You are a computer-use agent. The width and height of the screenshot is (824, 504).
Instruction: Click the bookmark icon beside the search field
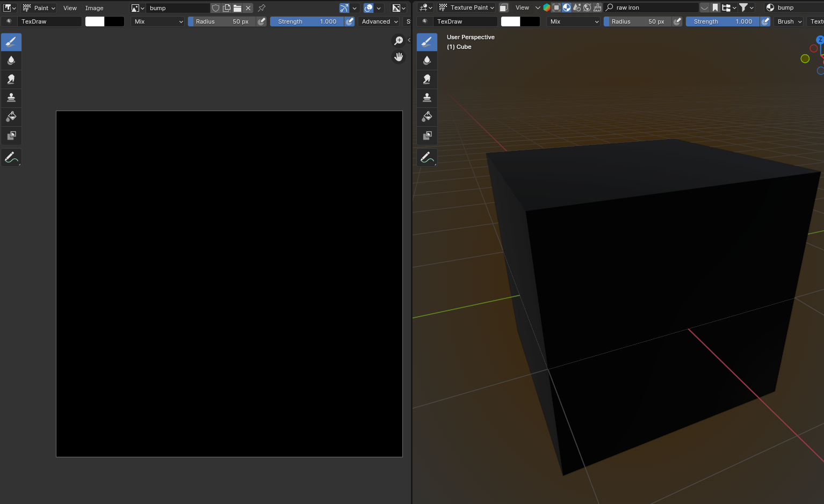click(x=715, y=8)
